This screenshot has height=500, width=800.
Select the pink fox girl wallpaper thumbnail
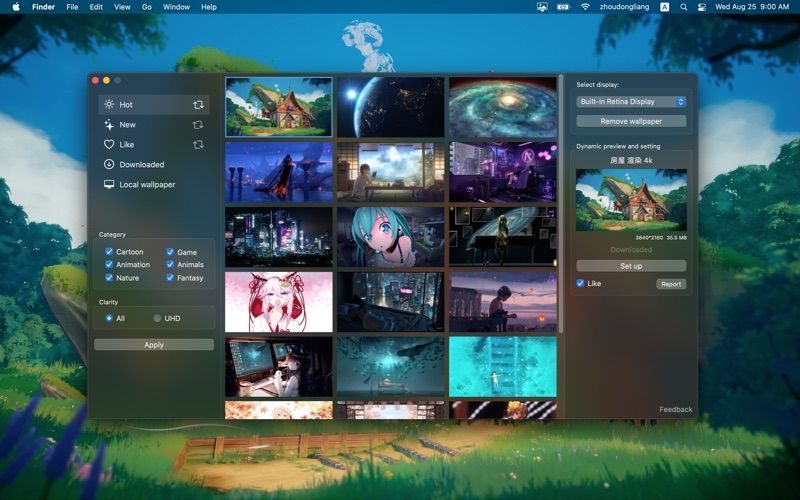coord(279,302)
